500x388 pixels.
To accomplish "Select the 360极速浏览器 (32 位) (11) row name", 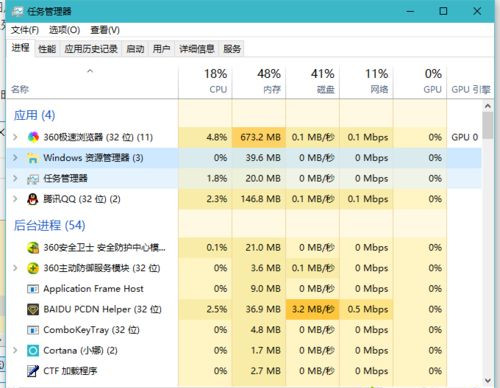I will [98, 137].
